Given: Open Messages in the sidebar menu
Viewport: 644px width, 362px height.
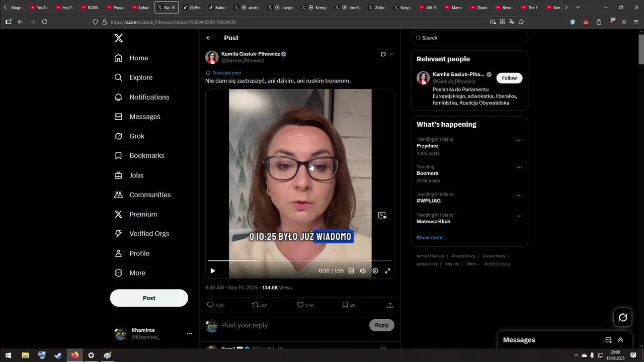Looking at the screenshot, I should click(137, 117).
